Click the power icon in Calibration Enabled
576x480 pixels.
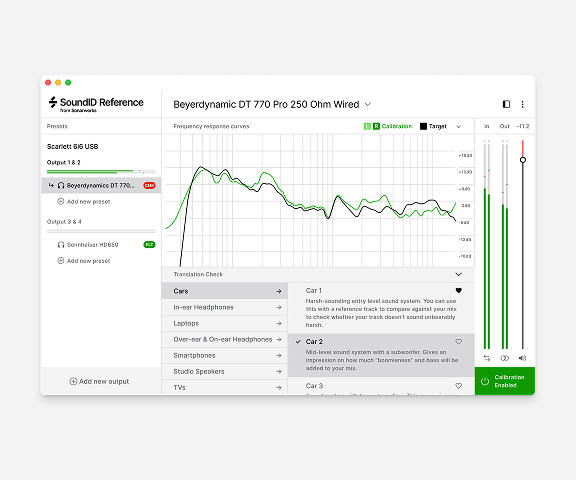(x=485, y=381)
